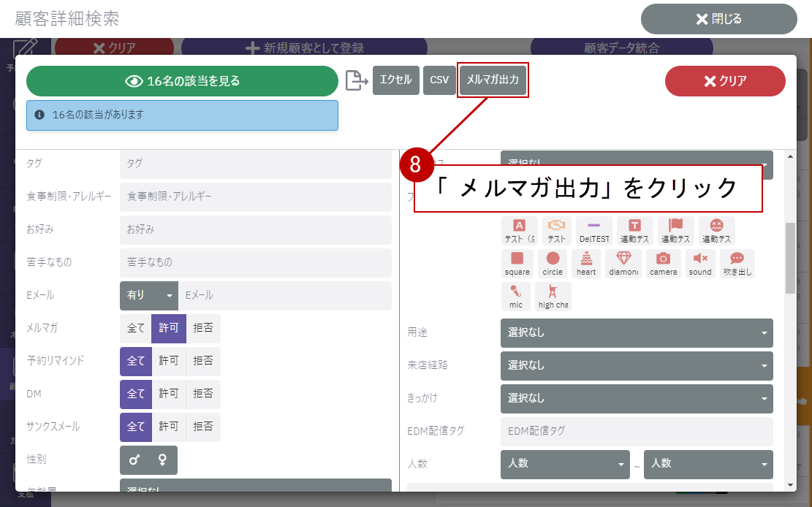
Task: Select the camera flag icon
Action: pos(663,263)
